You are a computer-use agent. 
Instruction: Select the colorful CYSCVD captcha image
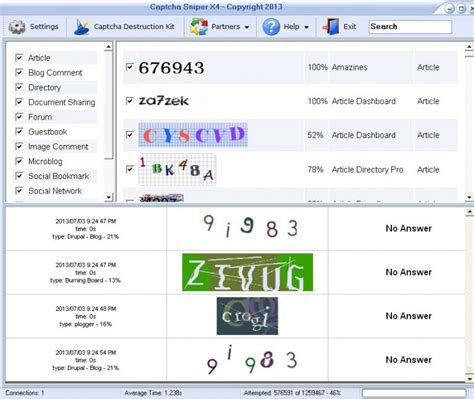pos(193,135)
